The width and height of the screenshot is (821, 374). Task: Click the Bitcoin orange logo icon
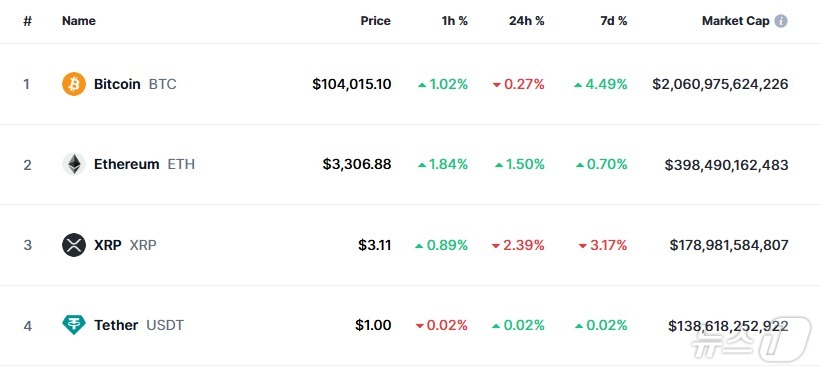(x=74, y=84)
